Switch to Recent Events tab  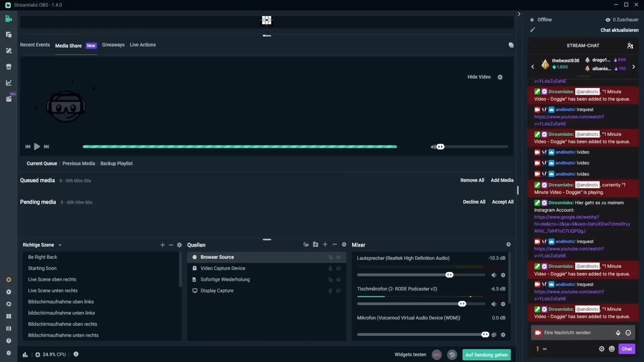coord(35,45)
